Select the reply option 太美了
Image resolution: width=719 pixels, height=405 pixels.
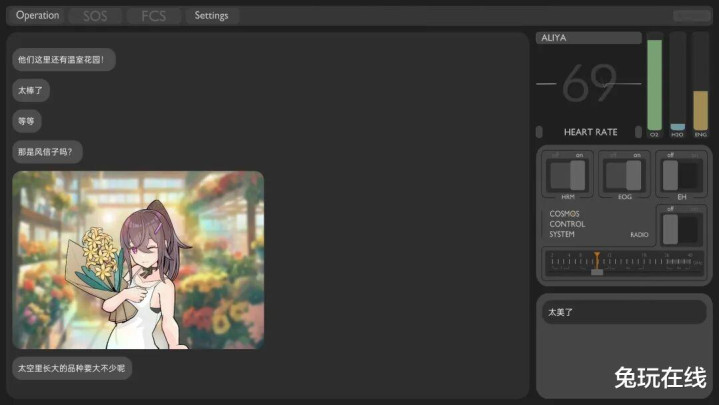624,312
